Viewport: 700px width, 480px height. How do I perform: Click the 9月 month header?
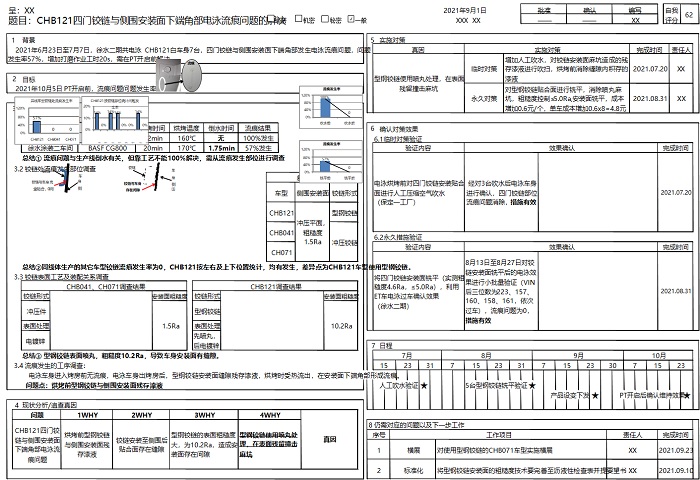coord(578,355)
